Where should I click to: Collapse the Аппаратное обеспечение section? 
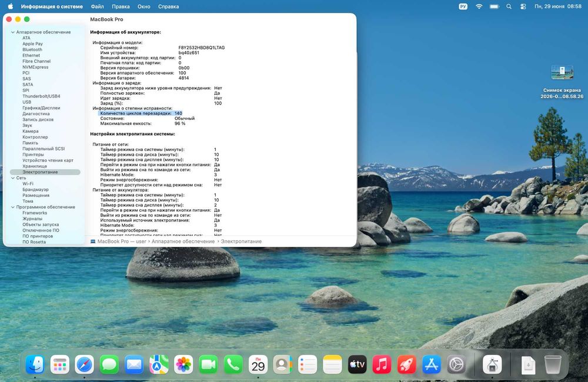[13, 32]
